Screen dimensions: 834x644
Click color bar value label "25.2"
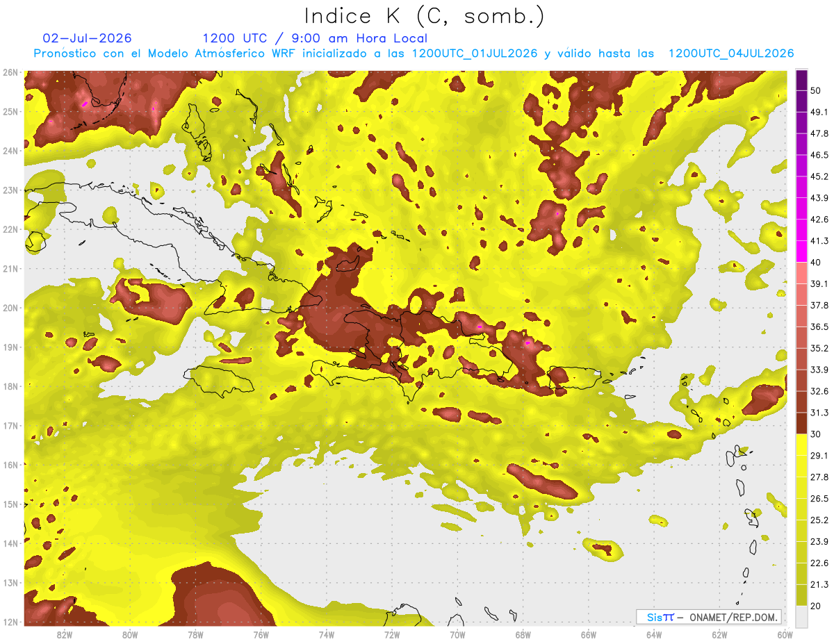tap(819, 520)
